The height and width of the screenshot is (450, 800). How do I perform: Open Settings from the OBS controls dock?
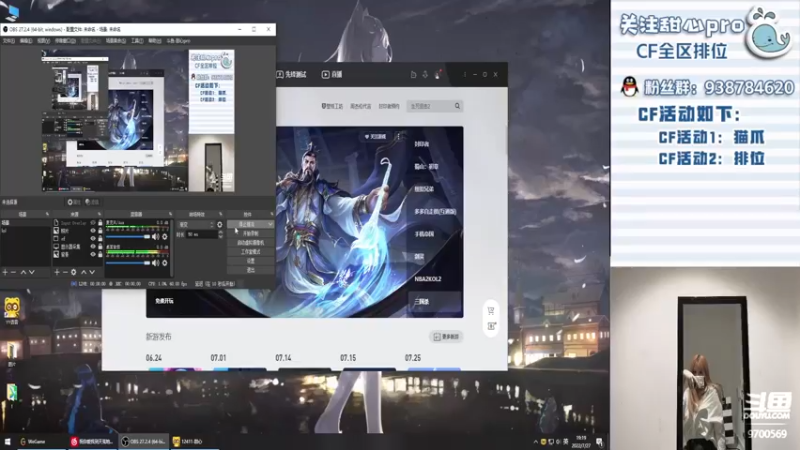point(251,261)
